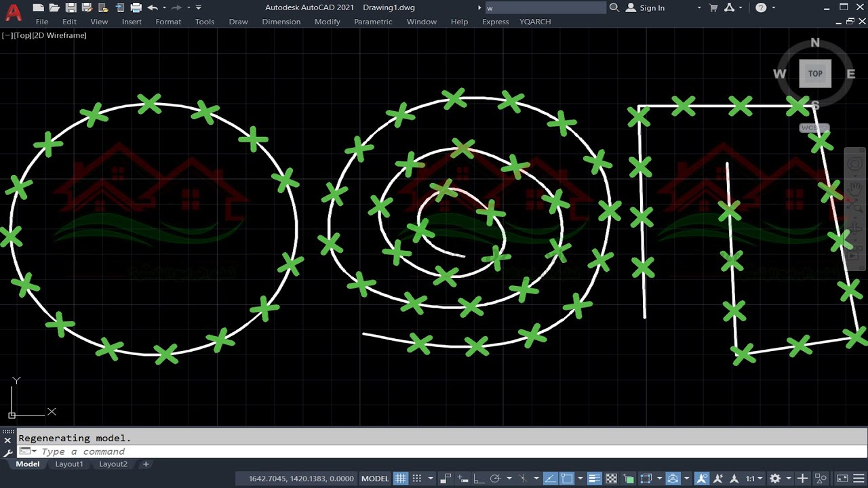Save the drawing with the floppy icon
This screenshot has width=868, height=488.
tap(71, 7)
